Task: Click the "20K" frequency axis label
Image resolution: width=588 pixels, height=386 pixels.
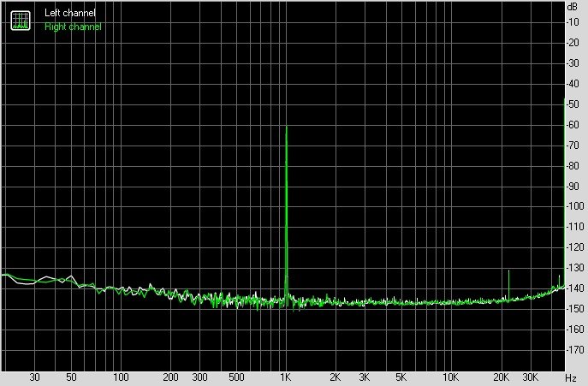Action: click(501, 377)
